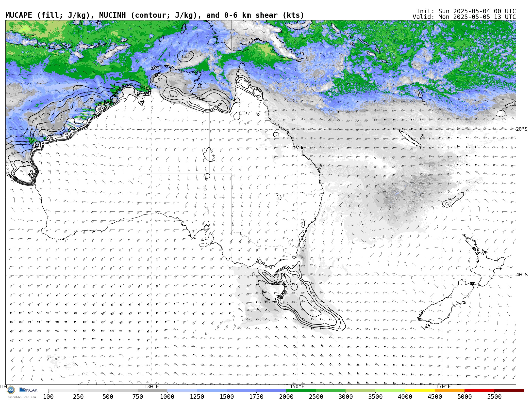This screenshot has height=400, width=532.
Task: Click the 20°S latitude label
Action: [x=522, y=129]
